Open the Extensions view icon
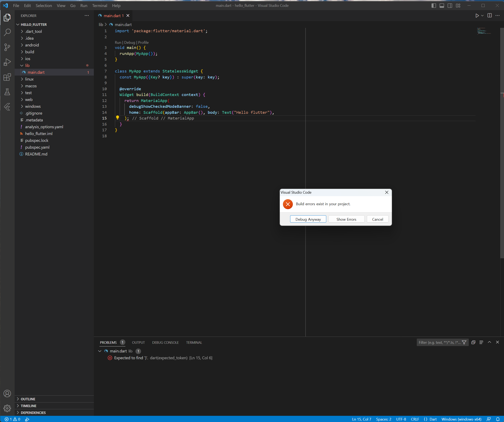 7,77
